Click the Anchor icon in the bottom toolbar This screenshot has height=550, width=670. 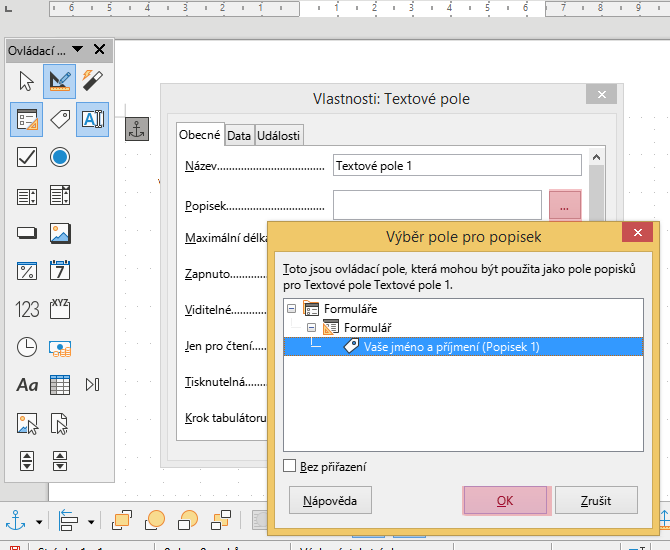click(15, 521)
